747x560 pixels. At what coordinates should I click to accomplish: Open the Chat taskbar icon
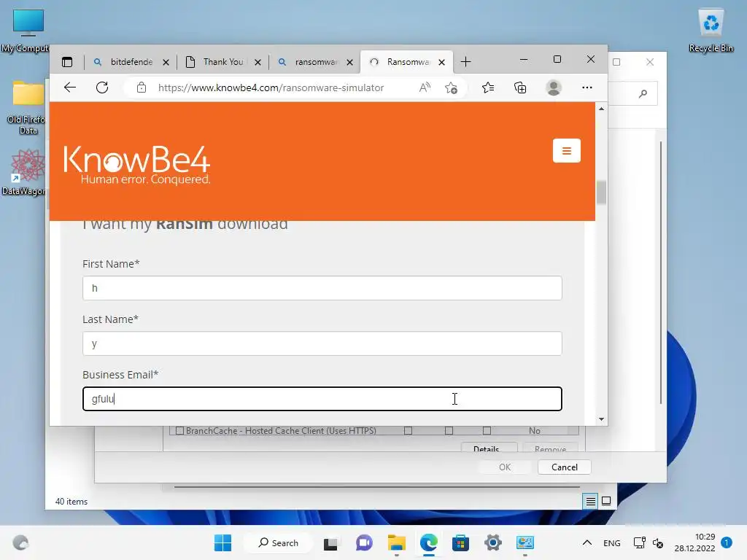(x=364, y=542)
